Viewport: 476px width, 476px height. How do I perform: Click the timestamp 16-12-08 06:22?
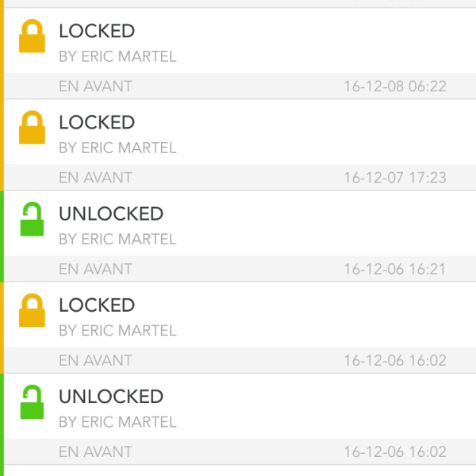[394, 86]
